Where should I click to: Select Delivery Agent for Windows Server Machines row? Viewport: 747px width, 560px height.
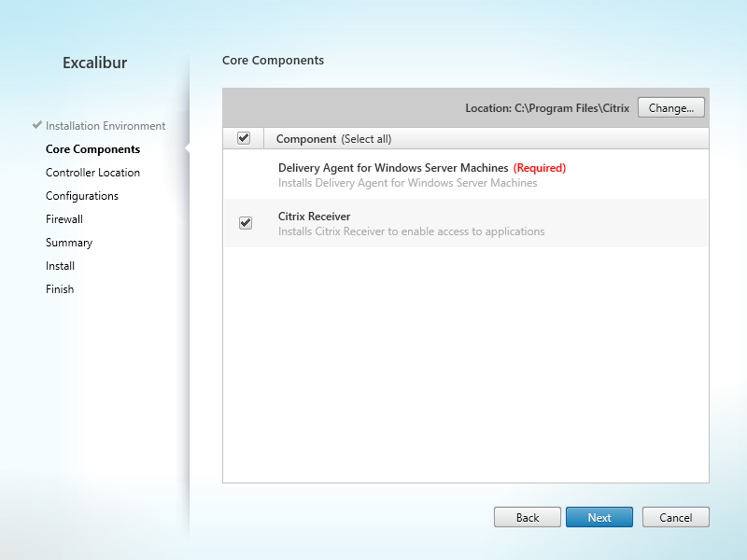pos(466,175)
